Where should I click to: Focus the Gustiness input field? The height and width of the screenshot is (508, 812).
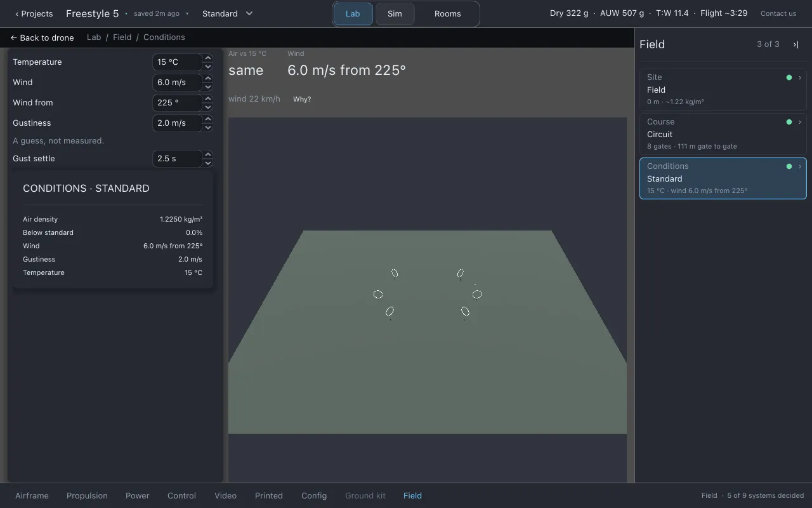[x=178, y=123]
